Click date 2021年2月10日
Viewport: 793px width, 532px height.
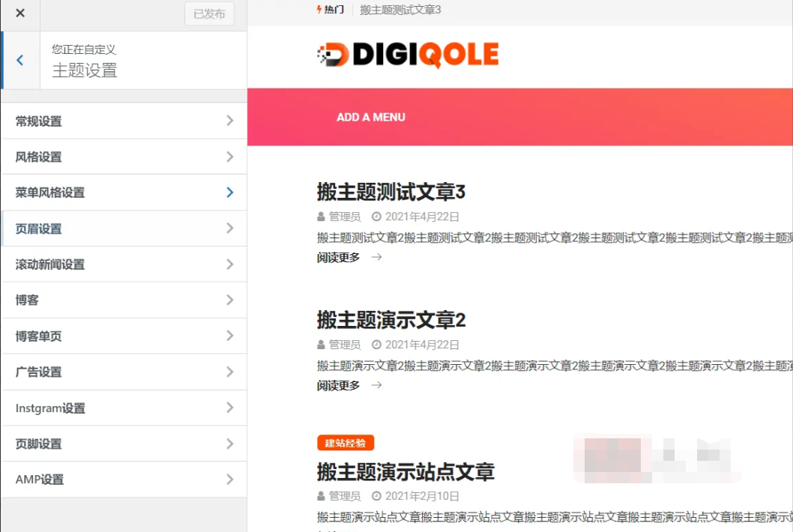[x=422, y=496]
